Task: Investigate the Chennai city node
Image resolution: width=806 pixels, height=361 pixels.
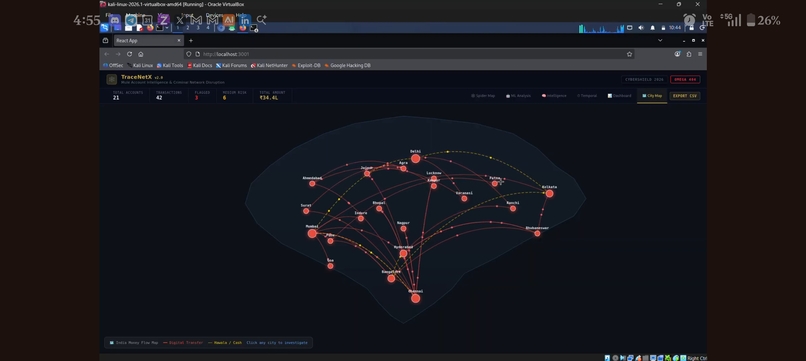Action: (x=415, y=298)
